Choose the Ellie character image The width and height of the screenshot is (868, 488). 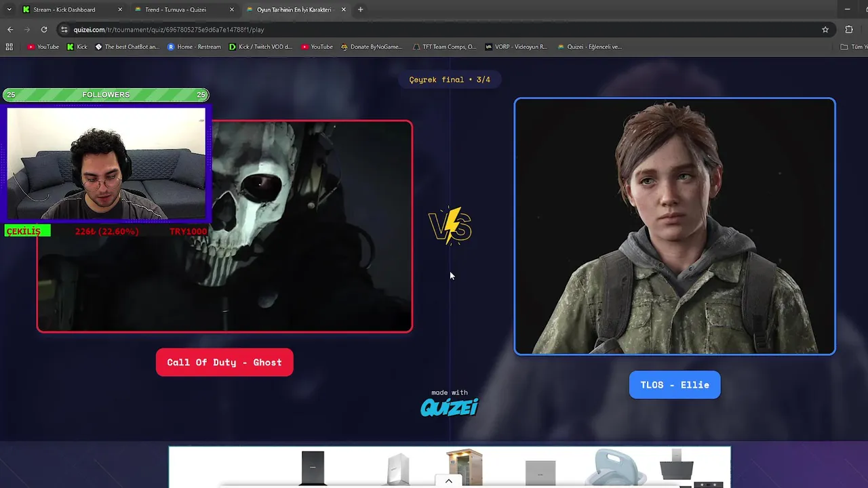click(x=675, y=226)
